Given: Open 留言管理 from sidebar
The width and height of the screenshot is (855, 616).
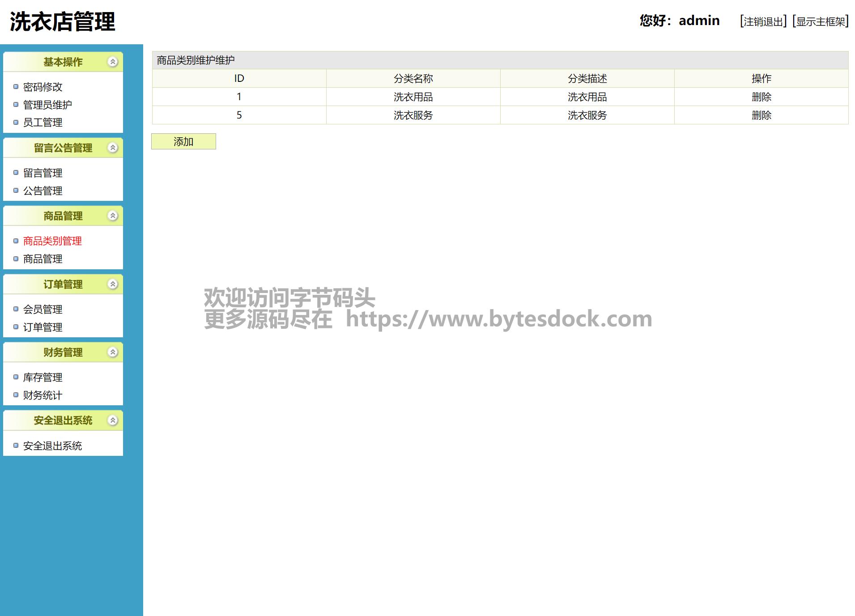Looking at the screenshot, I should point(43,173).
